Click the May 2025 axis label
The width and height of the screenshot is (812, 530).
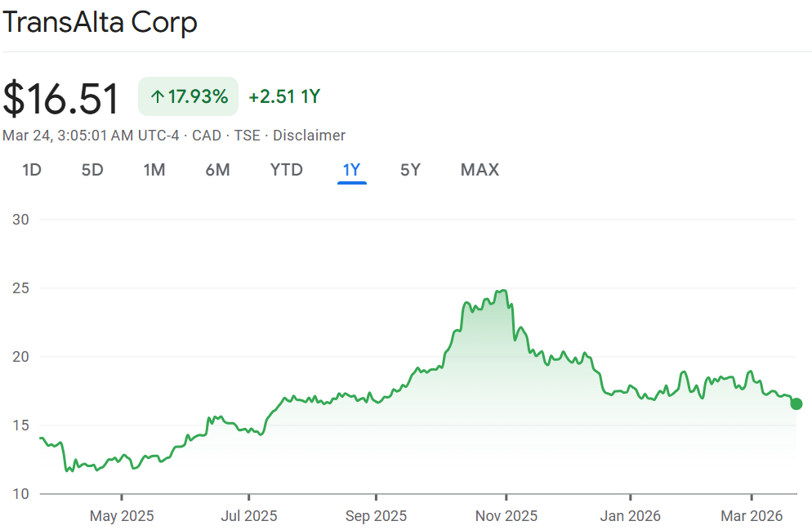coord(122,516)
